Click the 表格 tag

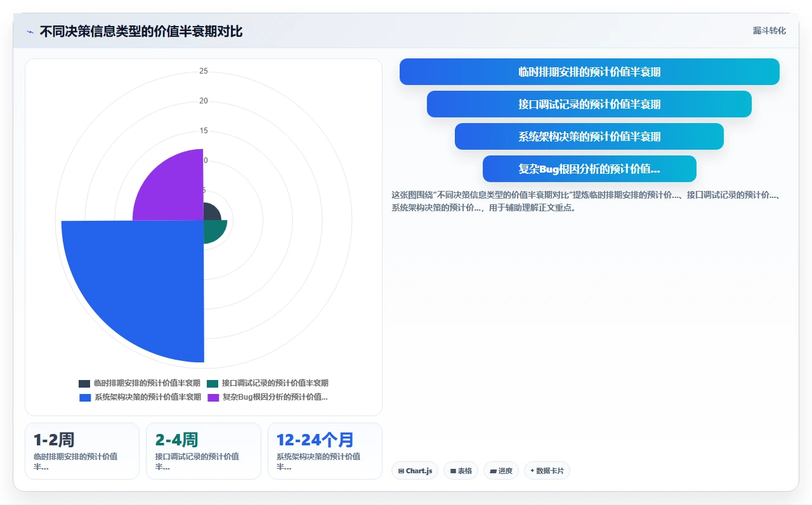point(461,471)
